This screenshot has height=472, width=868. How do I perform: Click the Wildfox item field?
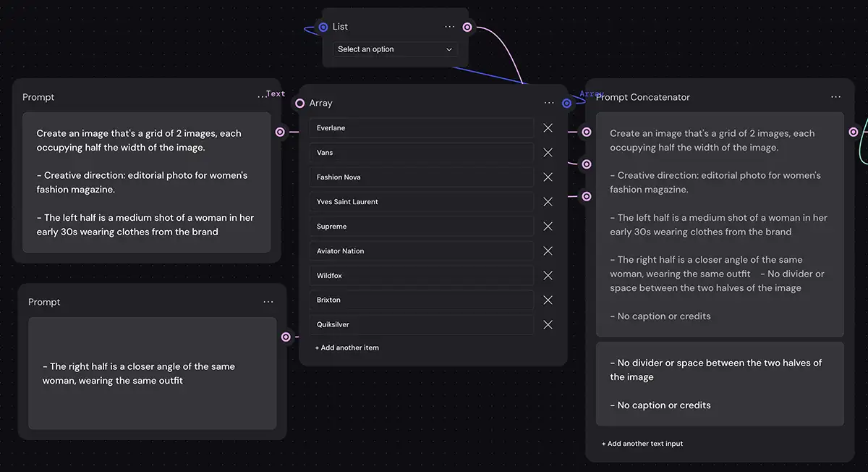click(421, 276)
